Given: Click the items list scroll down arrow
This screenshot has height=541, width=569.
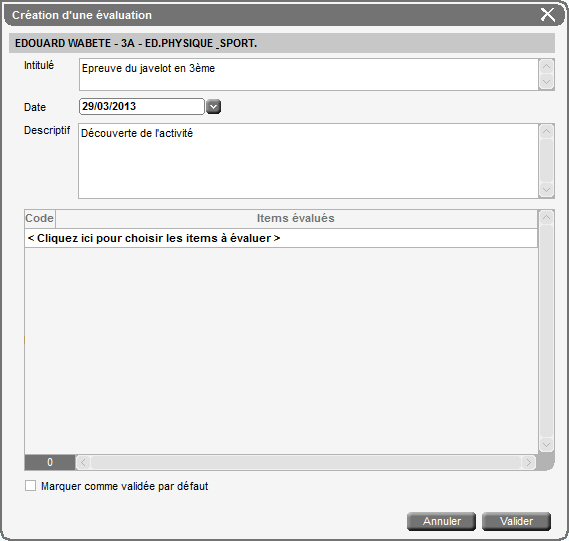Looking at the screenshot, I should coord(547,444).
